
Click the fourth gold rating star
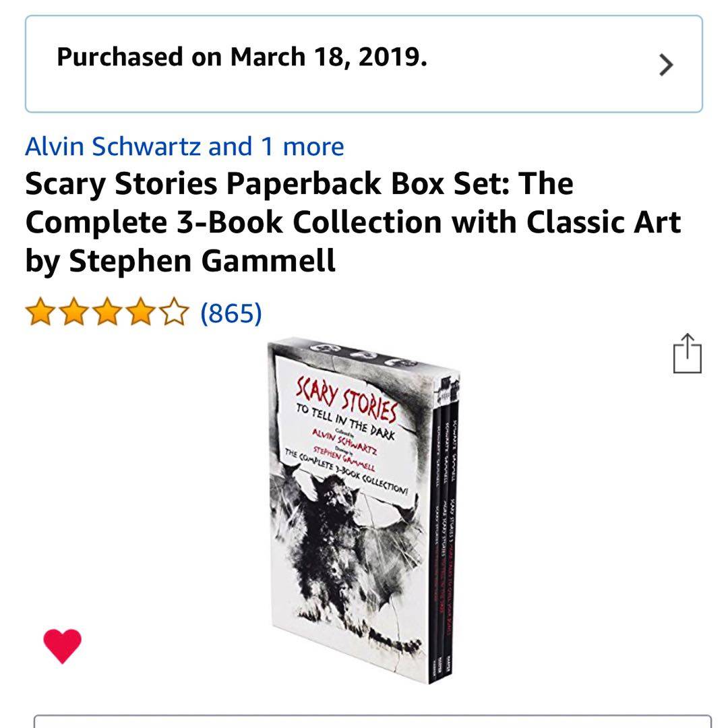coord(141,312)
